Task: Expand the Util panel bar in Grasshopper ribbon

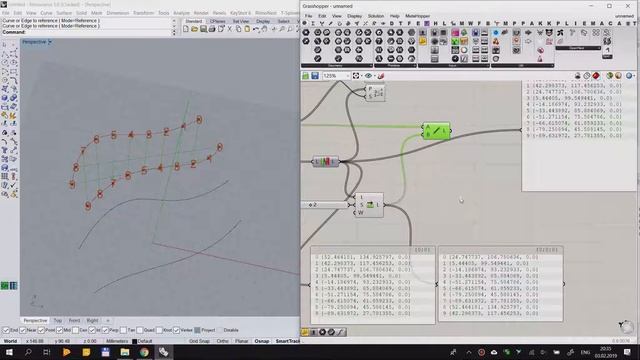Action: [x=522, y=65]
